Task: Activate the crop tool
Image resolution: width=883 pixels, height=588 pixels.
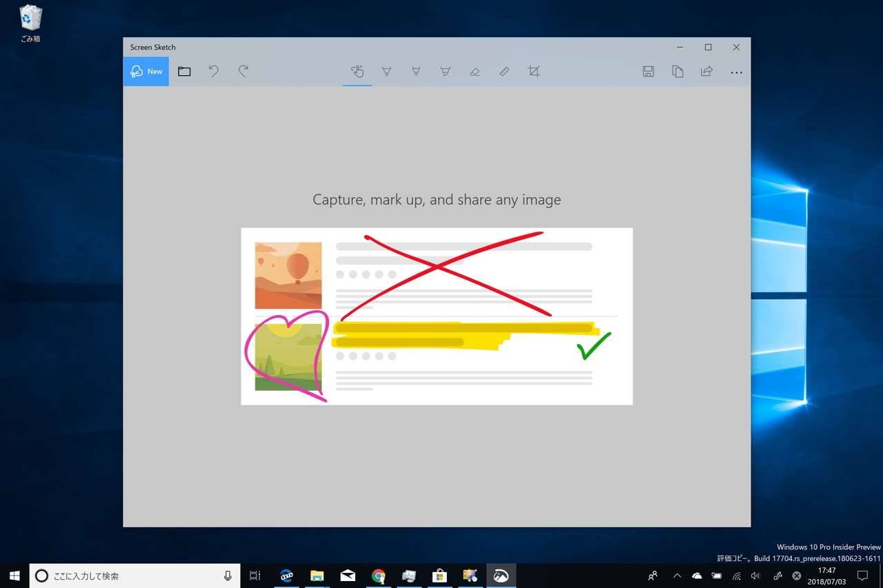Action: click(x=533, y=71)
